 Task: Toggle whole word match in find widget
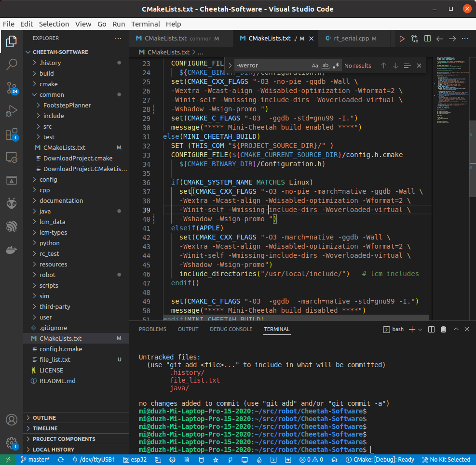point(326,65)
